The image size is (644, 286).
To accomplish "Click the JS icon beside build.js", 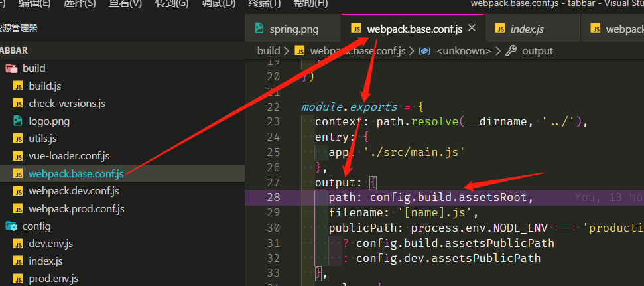I will (18, 86).
